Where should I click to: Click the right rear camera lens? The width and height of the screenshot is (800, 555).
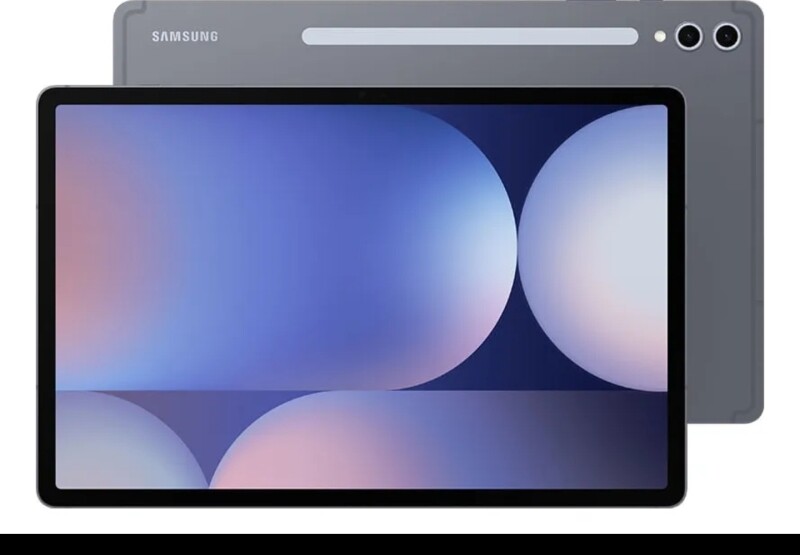727,36
